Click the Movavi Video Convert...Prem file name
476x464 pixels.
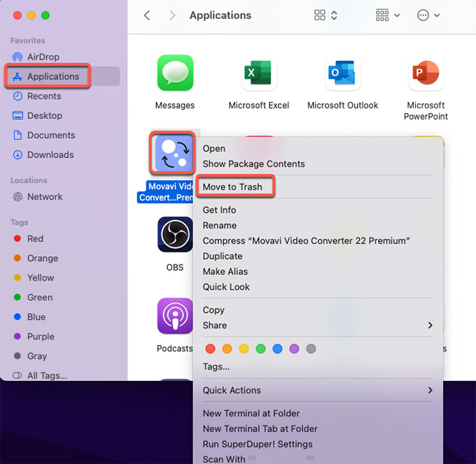pos(165,192)
